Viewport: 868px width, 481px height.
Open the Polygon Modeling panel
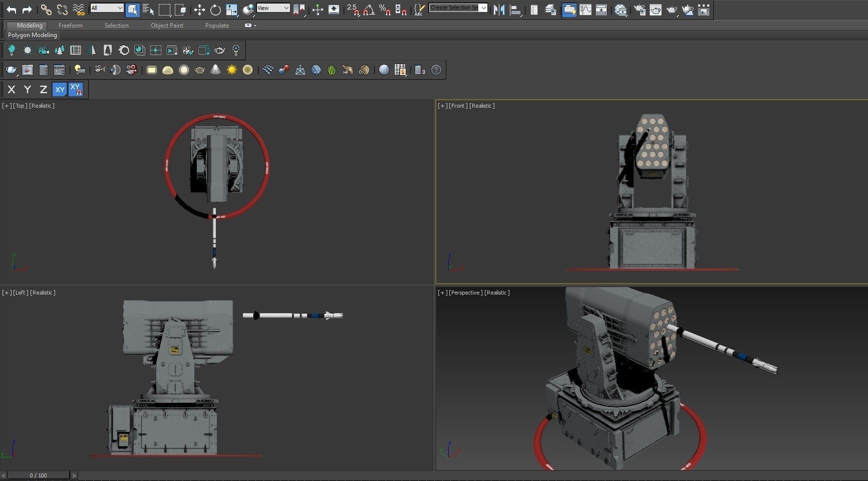32,35
